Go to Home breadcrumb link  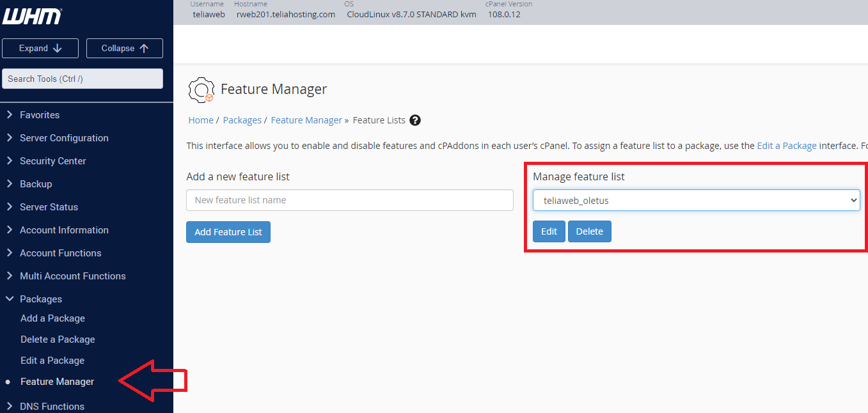(201, 120)
